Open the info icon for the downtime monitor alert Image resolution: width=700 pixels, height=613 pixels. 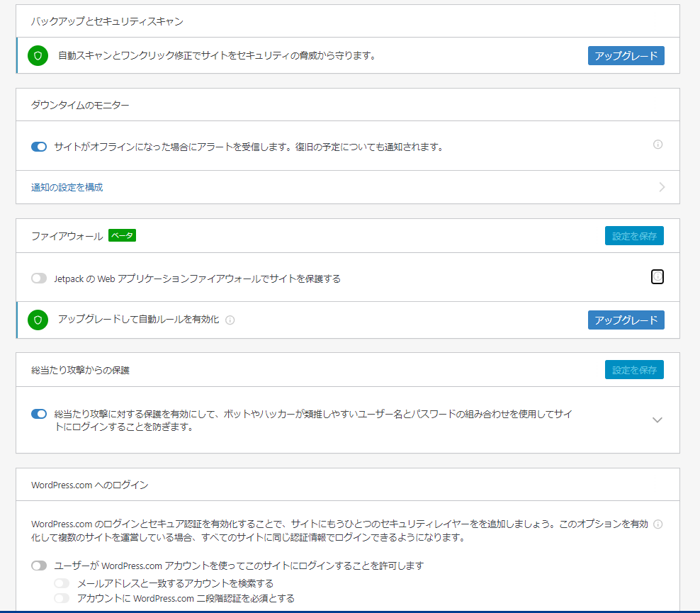[657, 144]
